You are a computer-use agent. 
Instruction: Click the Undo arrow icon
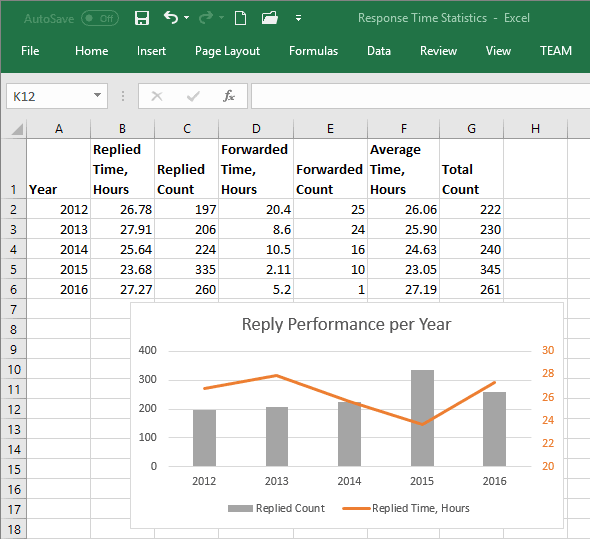pos(171,17)
